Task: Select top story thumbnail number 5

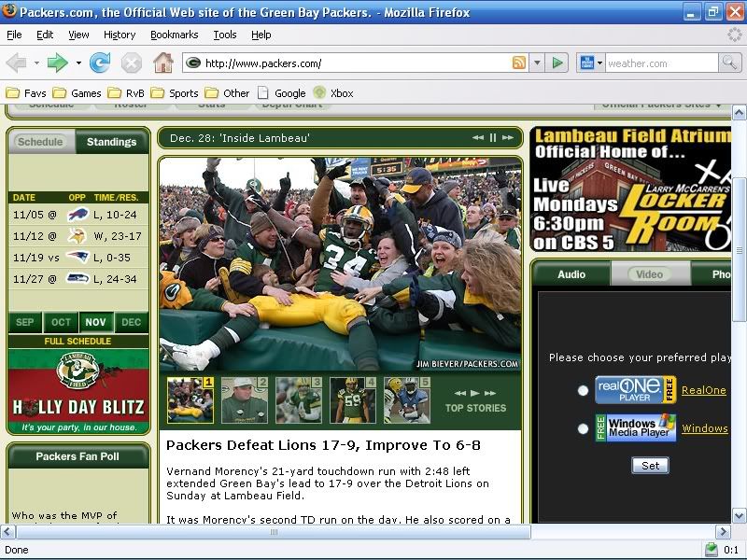Action: [407, 400]
